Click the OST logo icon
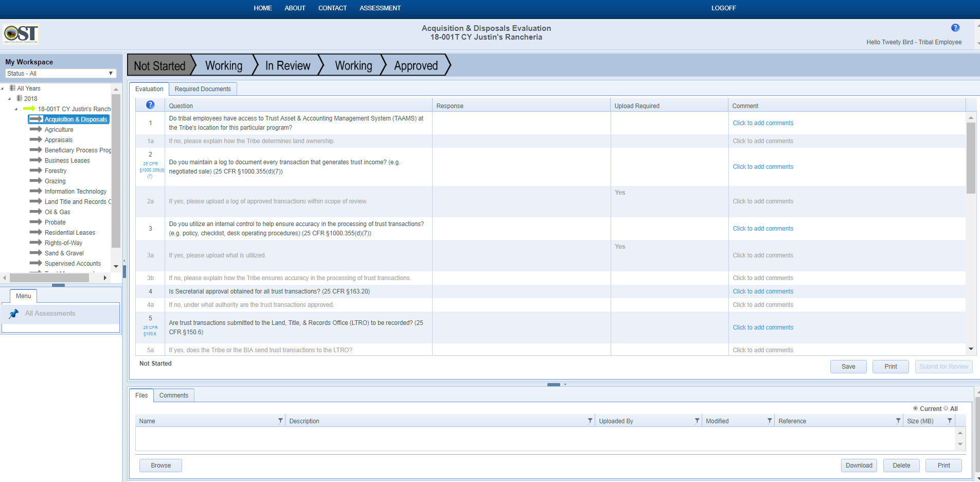Viewport: 980px width, 482px height. pyautogui.click(x=21, y=34)
